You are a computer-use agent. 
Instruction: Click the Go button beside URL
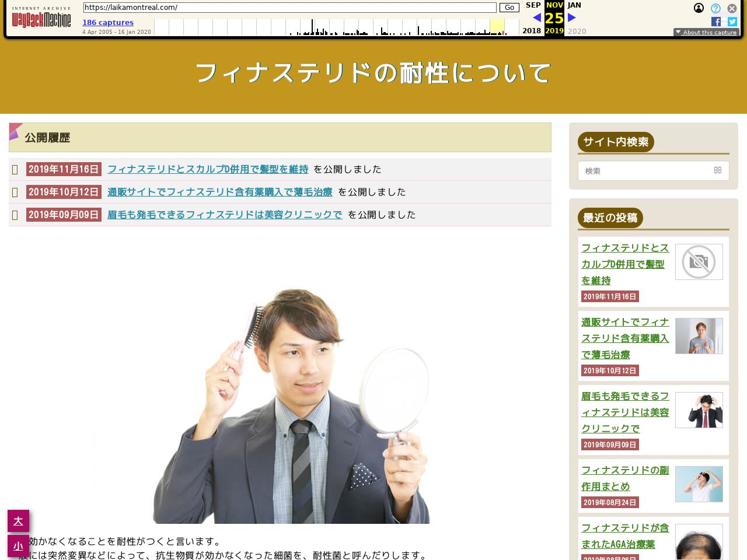(509, 8)
